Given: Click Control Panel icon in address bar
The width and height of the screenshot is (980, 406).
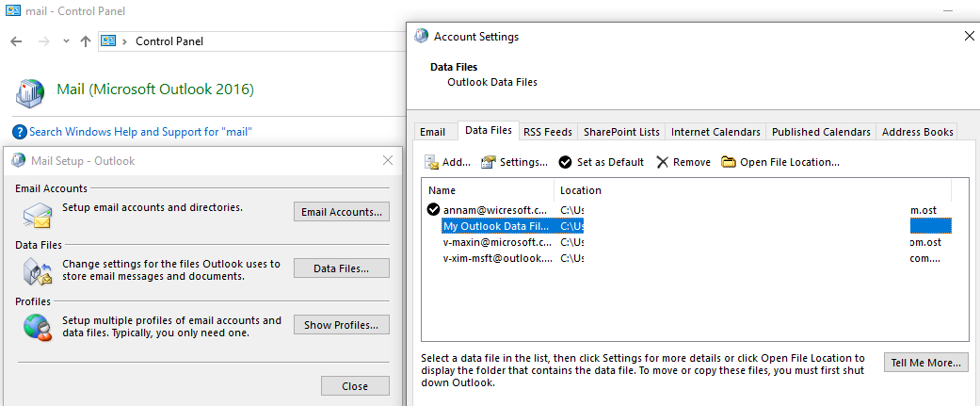Looking at the screenshot, I should pyautogui.click(x=109, y=41).
